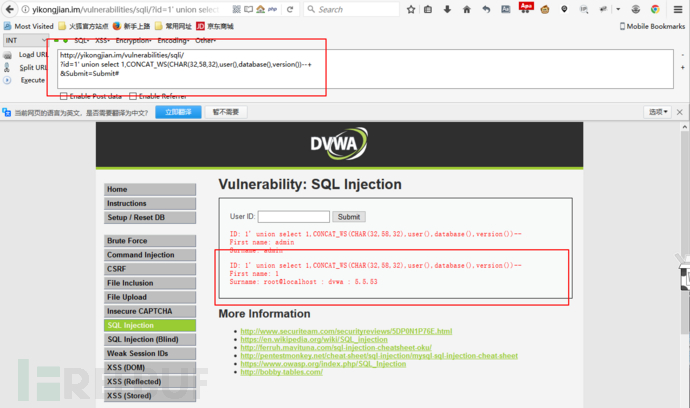Open DVWA Home menu item
Viewport: 690px width, 408px height.
(150, 189)
